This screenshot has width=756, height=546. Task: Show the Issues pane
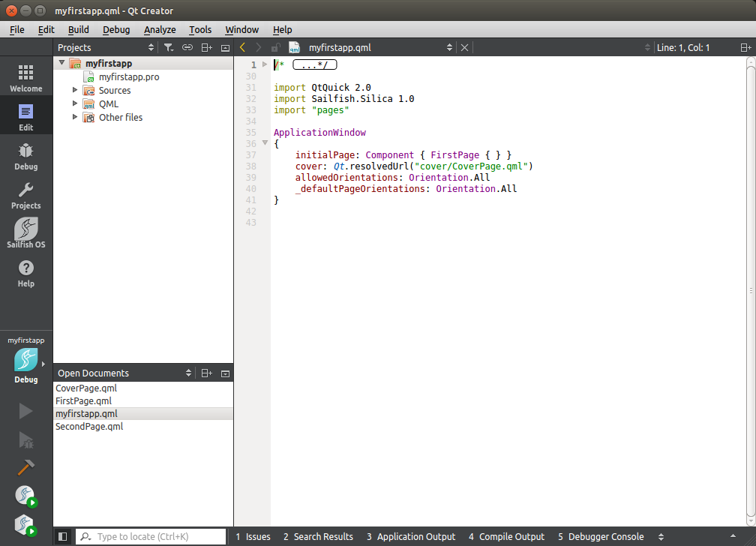point(253,536)
